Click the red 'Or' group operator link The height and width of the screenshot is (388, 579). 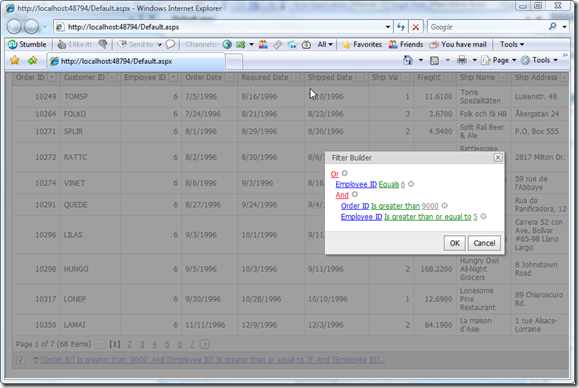coord(335,174)
